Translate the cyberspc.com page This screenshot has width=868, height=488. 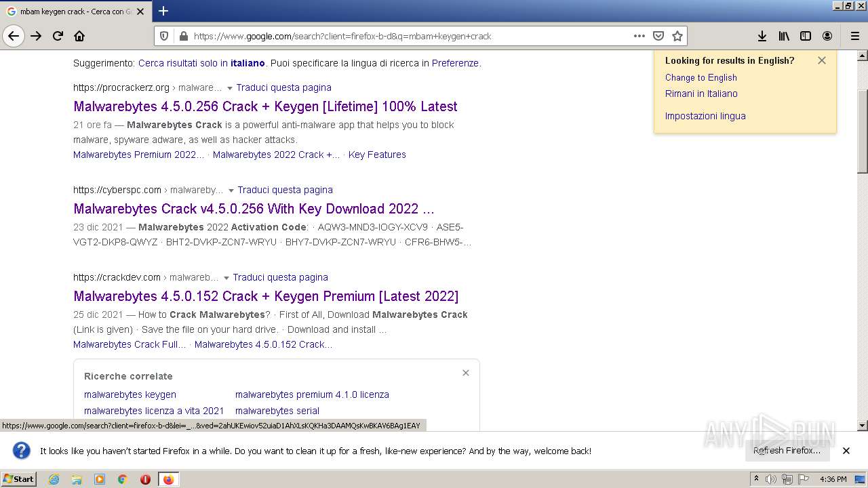(285, 190)
